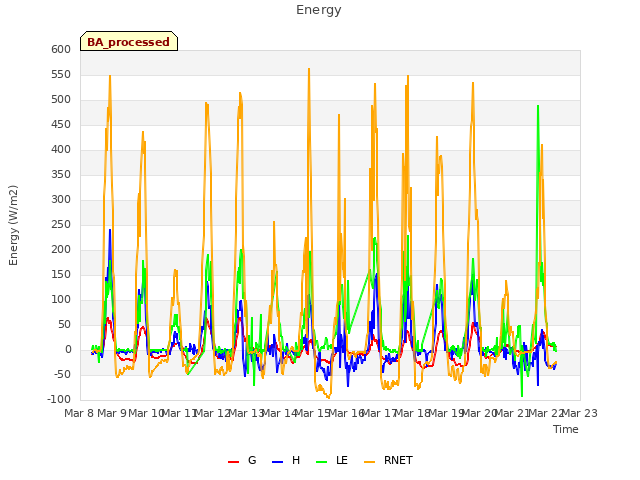Click the 250 y-axis tick label
This screenshot has height=480, width=640.
coord(61,224)
